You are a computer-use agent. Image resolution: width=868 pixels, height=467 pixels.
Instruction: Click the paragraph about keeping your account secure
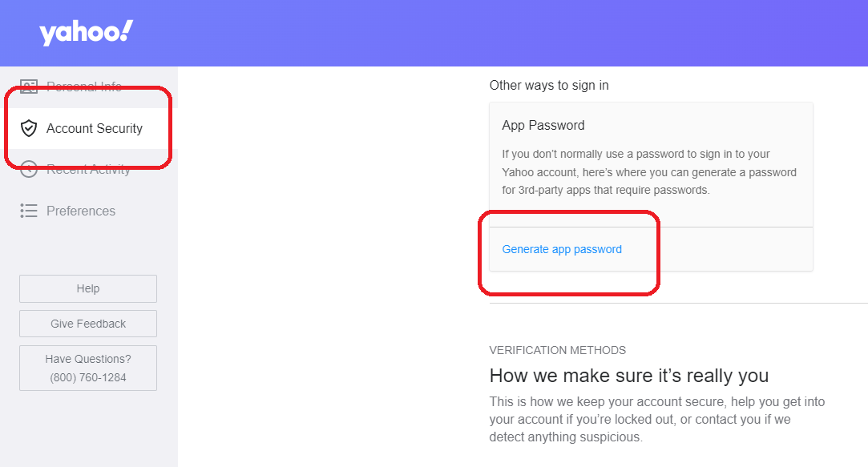tap(657, 420)
